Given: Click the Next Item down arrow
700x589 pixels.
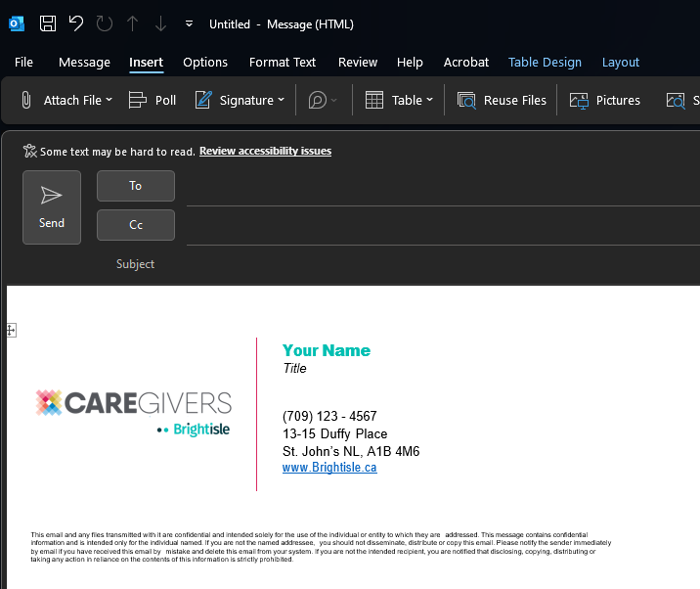Looking at the screenshot, I should [160, 23].
